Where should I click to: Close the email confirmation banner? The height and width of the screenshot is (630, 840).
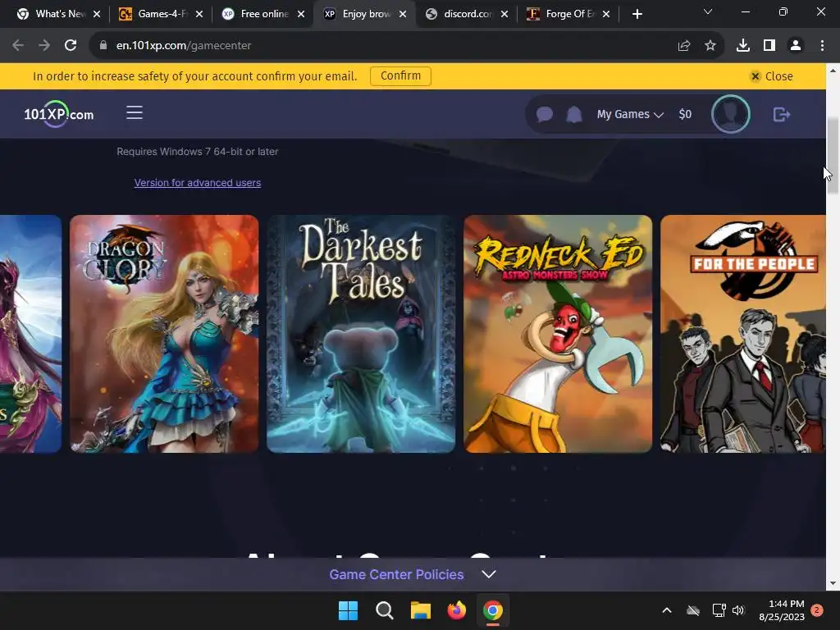coord(771,76)
